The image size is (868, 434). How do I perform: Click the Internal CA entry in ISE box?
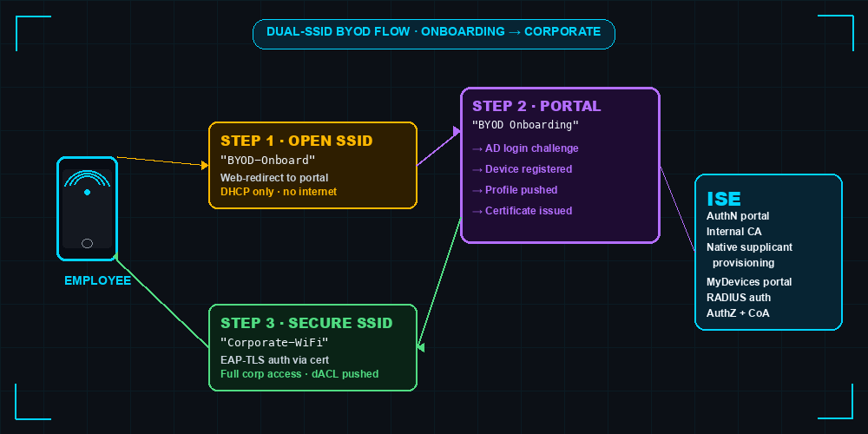(x=734, y=232)
